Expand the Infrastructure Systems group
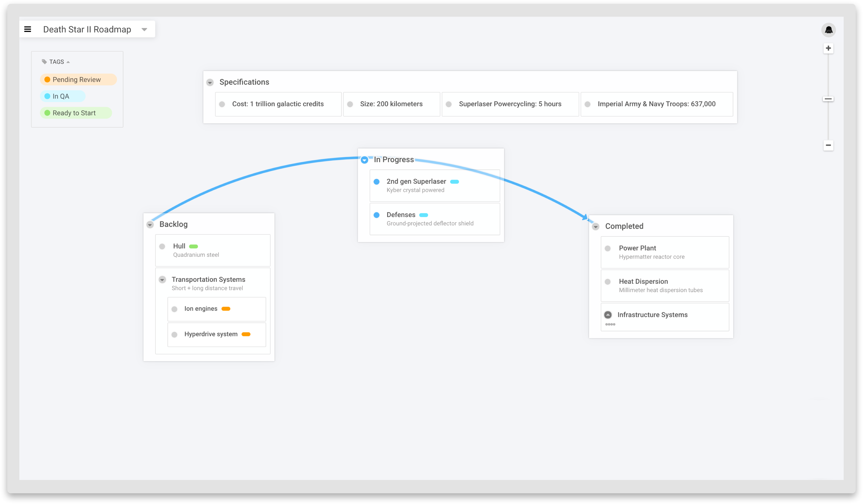Image resolution: width=863 pixels, height=504 pixels. coord(608,315)
